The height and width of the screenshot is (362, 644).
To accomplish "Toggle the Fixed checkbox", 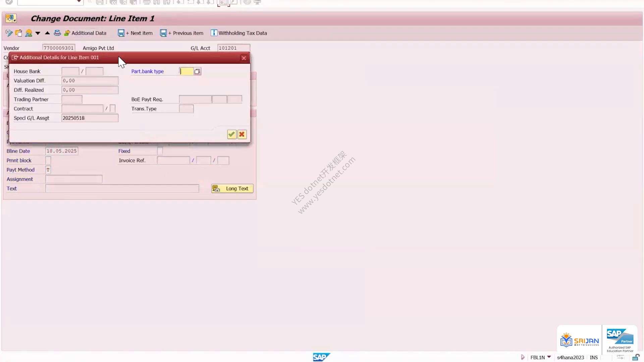I will pos(160,151).
